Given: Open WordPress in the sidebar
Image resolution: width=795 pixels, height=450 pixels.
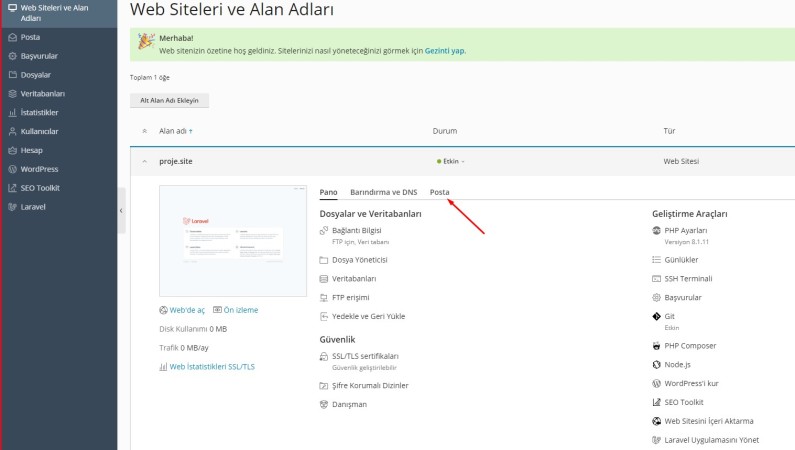Looking at the screenshot, I should click(x=39, y=169).
